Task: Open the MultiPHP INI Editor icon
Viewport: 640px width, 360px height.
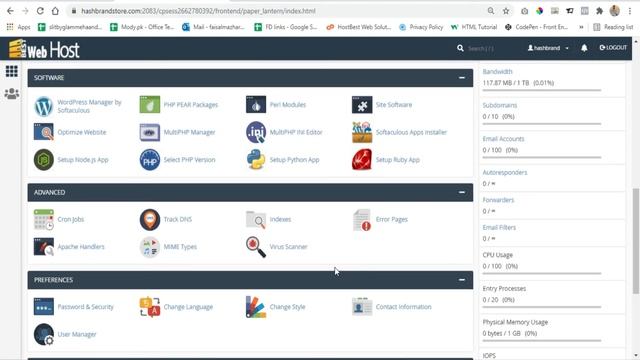Action: pyautogui.click(x=256, y=132)
